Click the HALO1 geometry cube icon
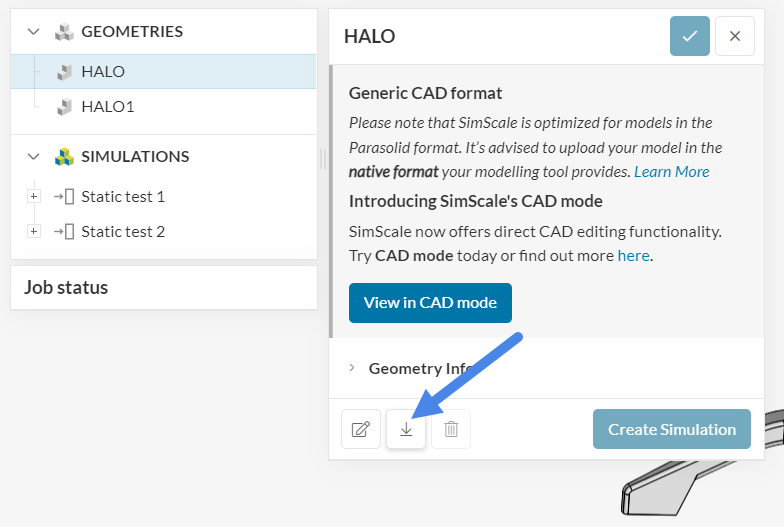 [64, 106]
